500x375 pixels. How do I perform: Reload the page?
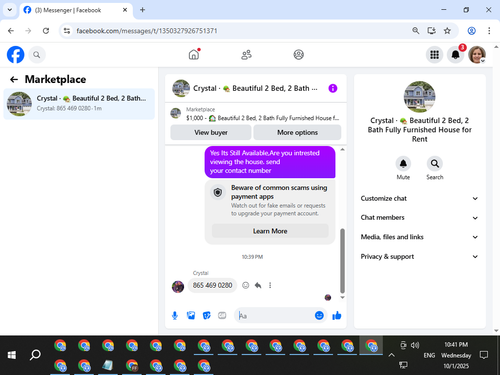tap(46, 31)
